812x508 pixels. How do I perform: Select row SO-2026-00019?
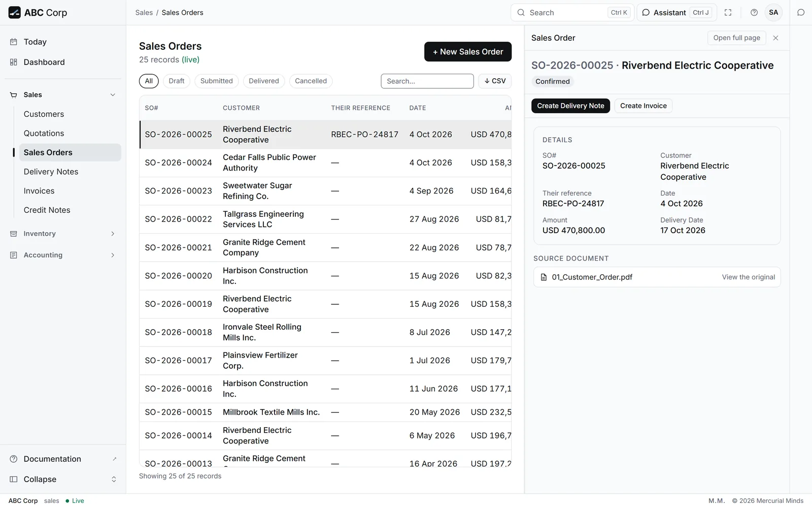325,304
